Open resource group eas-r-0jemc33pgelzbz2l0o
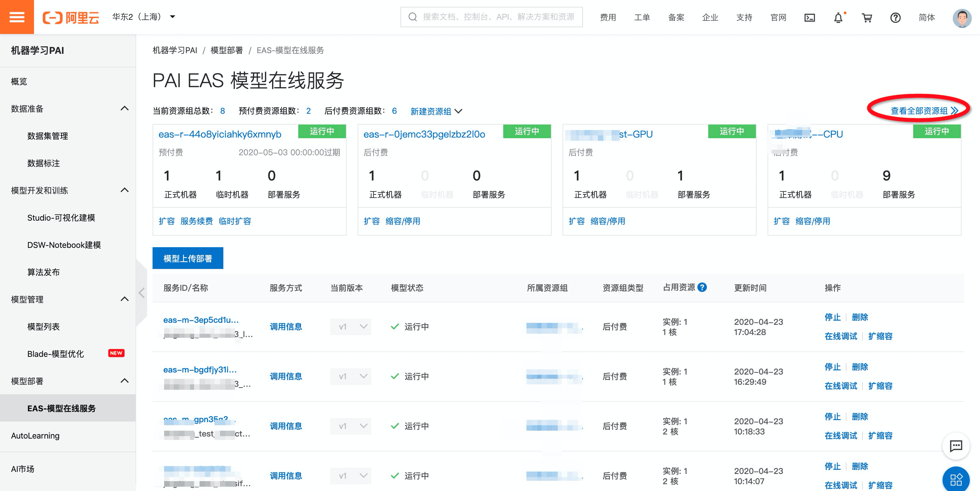Screen dimensions: 980x491 tap(424, 134)
